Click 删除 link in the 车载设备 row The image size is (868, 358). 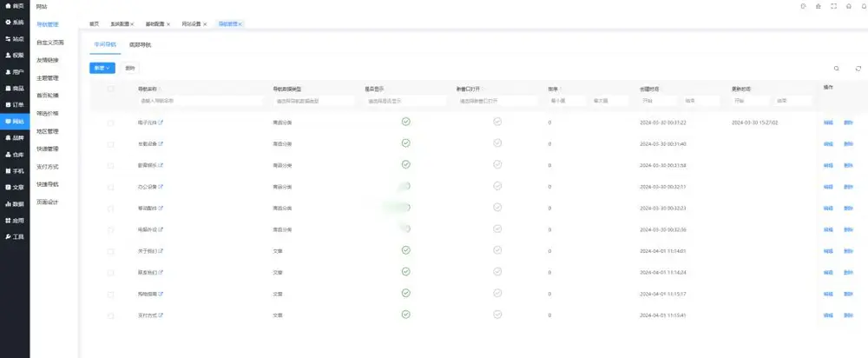click(x=848, y=144)
